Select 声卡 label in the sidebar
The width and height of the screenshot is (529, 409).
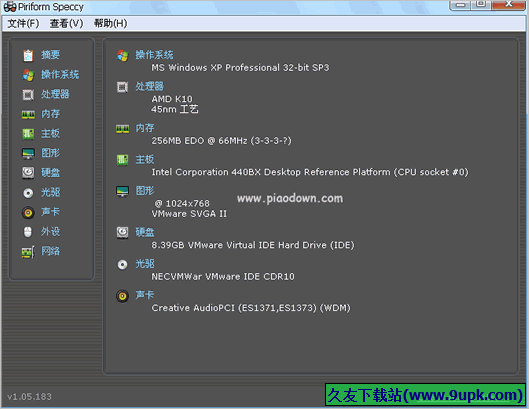tap(51, 212)
